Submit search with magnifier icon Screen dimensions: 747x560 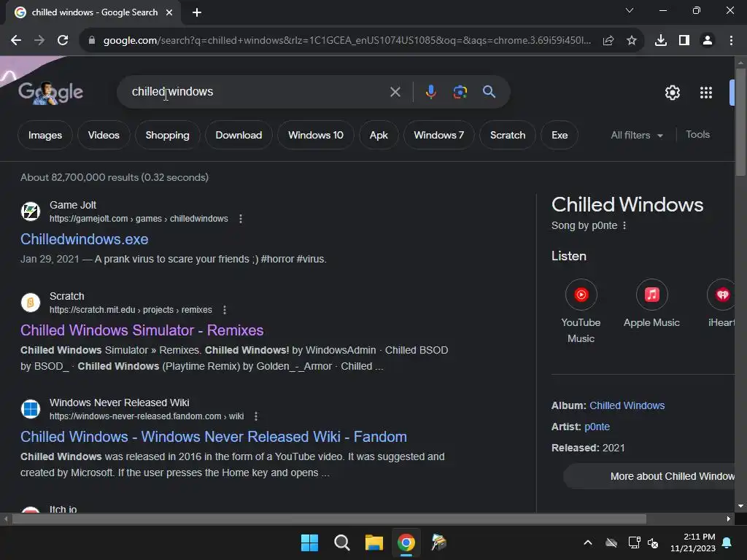click(x=489, y=92)
